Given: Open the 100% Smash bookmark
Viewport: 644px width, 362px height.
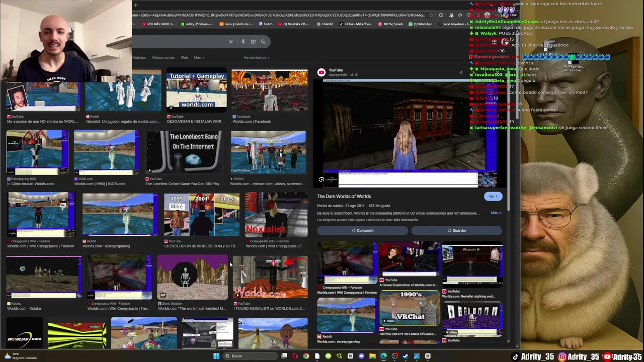Looking at the screenshot, I should pyautogui.click(x=390, y=24).
